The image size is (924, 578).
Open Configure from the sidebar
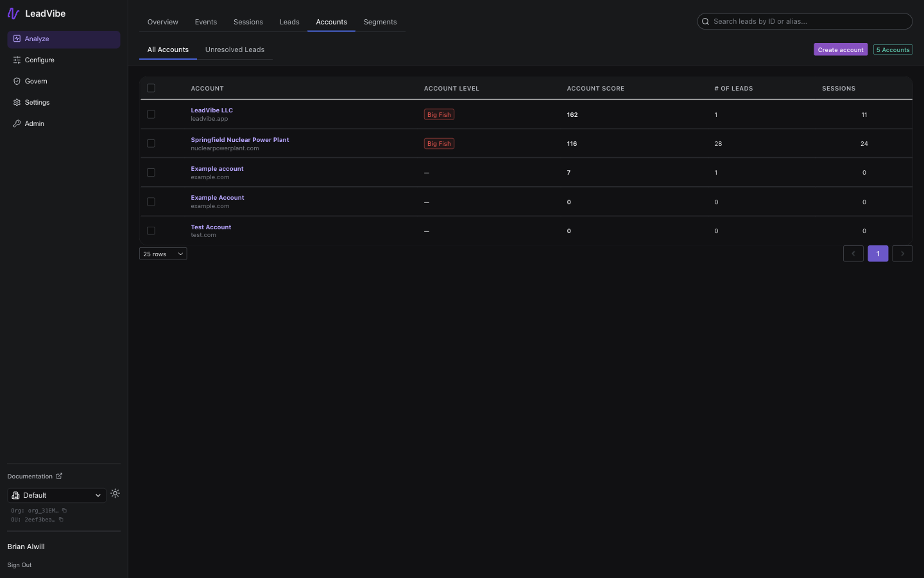click(17, 60)
